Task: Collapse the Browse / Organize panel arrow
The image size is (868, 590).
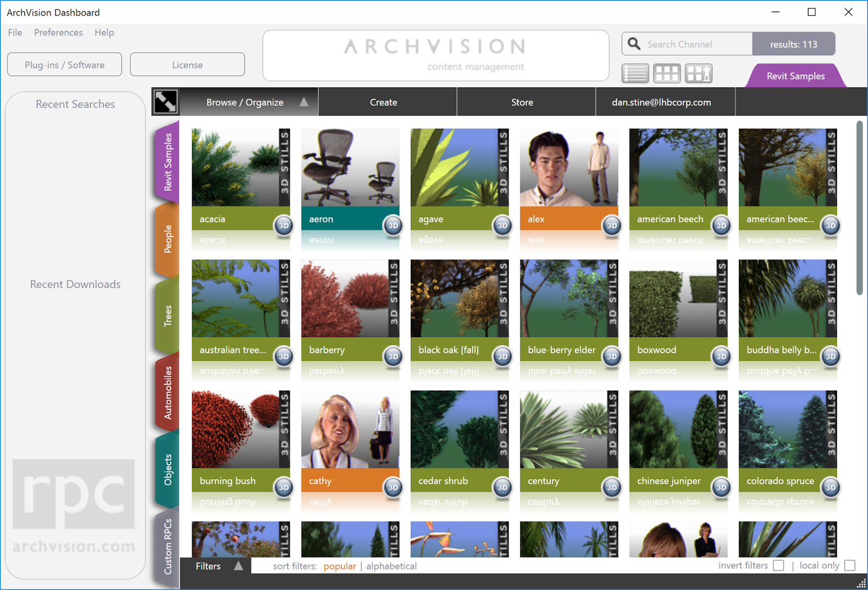Action: (305, 101)
